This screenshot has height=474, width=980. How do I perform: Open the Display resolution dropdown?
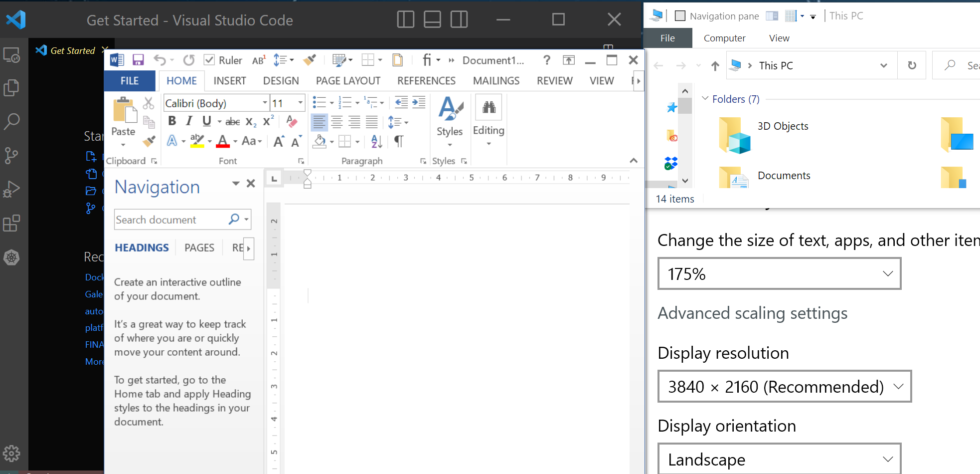[x=784, y=386]
